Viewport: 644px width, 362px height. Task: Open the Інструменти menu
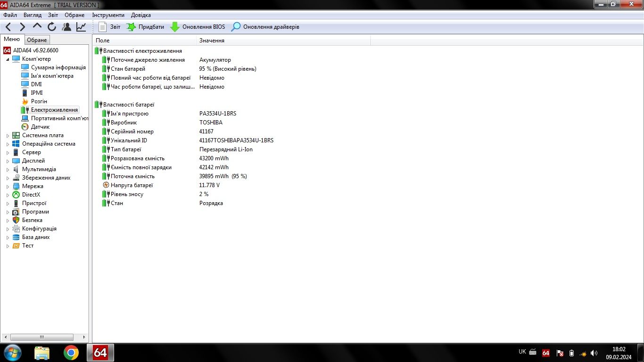pyautogui.click(x=108, y=15)
